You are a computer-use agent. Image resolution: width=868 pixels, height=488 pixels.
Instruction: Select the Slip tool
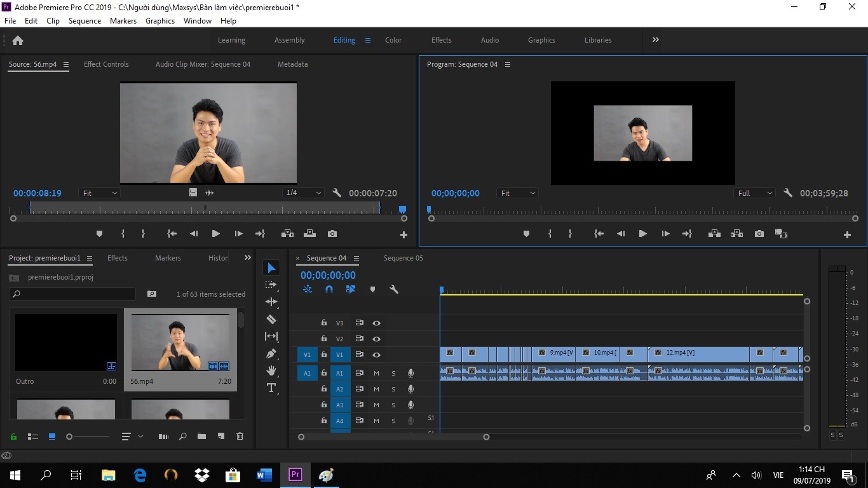271,336
